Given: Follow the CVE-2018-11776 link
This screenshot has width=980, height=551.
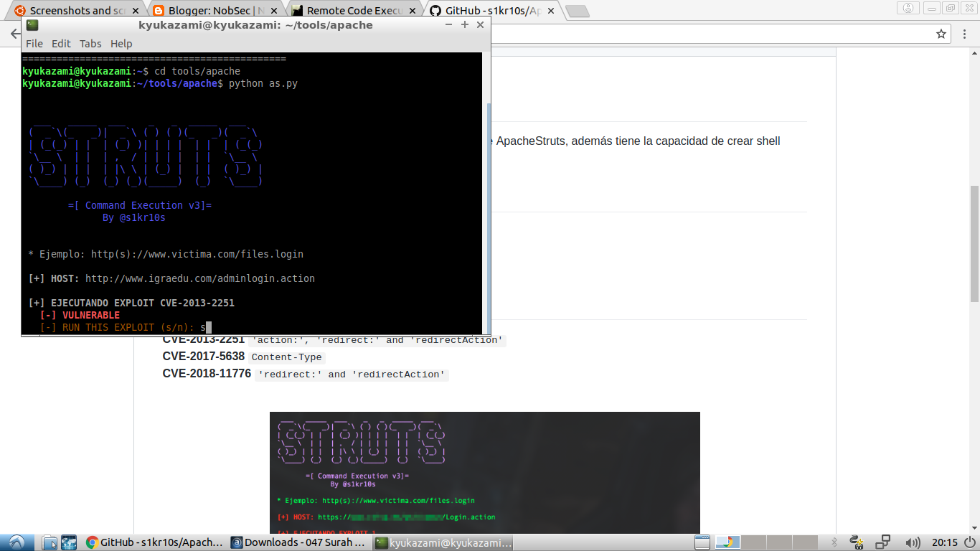Looking at the screenshot, I should click(207, 374).
